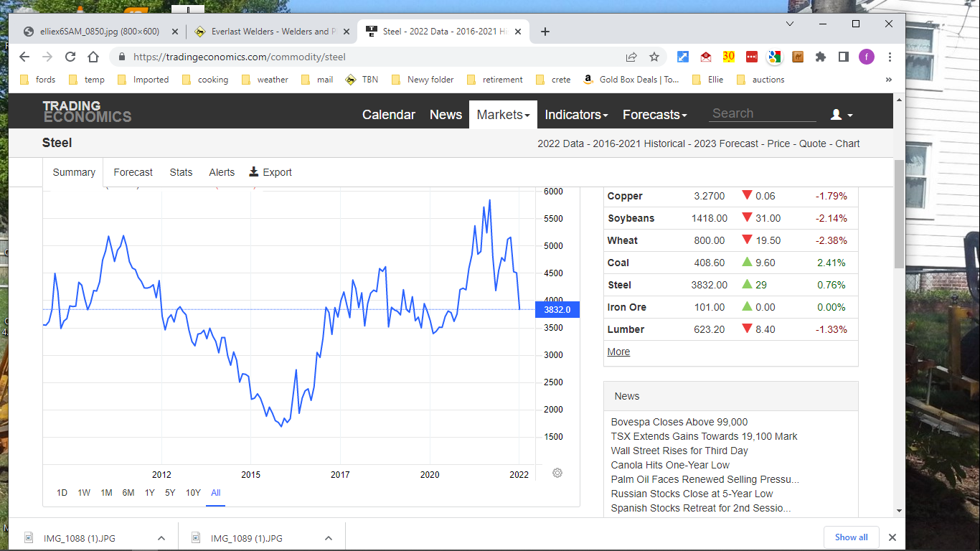
Task: Click the share page icon in address bar
Action: [x=631, y=57]
